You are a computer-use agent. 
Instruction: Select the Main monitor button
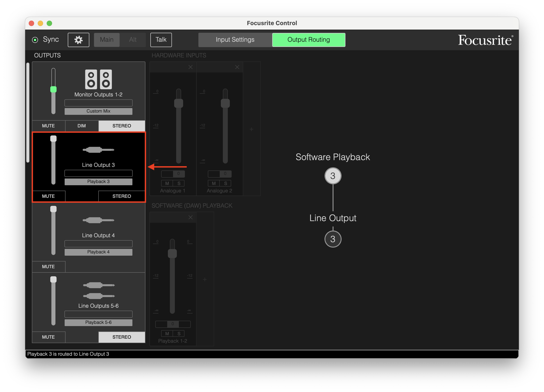(107, 40)
